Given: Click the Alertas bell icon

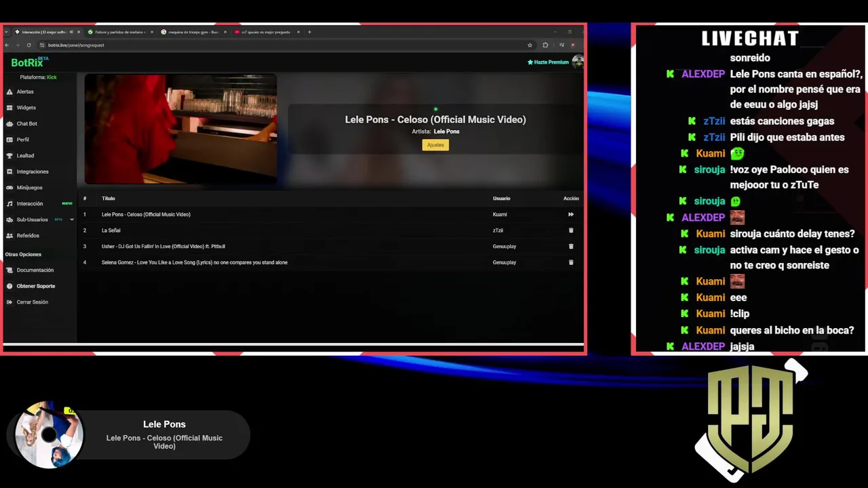Looking at the screenshot, I should point(9,91).
